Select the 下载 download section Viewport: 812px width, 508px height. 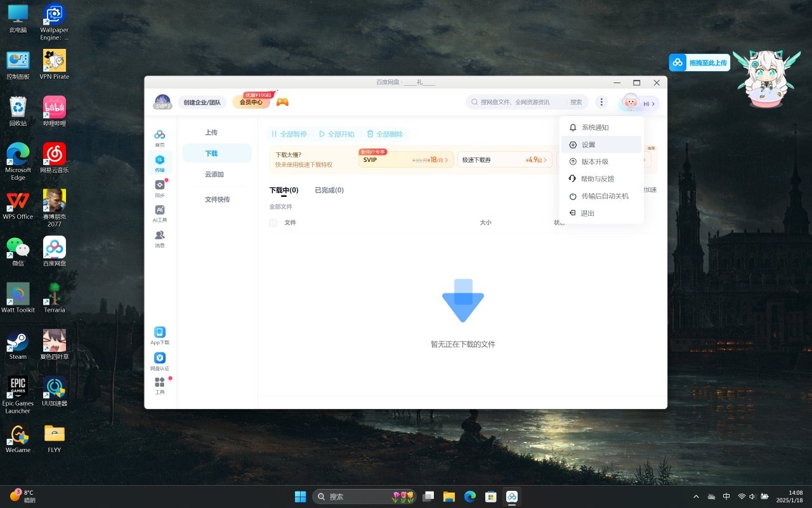click(x=217, y=154)
